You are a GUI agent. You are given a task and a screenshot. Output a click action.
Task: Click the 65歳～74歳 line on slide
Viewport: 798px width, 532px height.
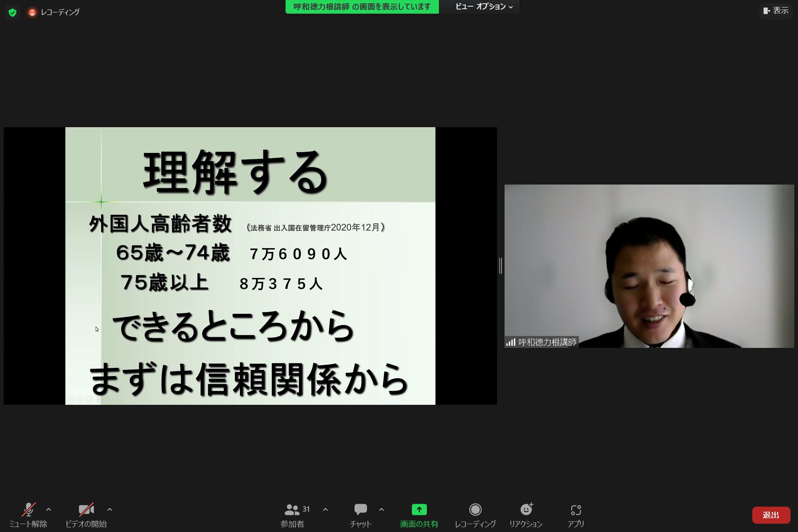click(173, 253)
